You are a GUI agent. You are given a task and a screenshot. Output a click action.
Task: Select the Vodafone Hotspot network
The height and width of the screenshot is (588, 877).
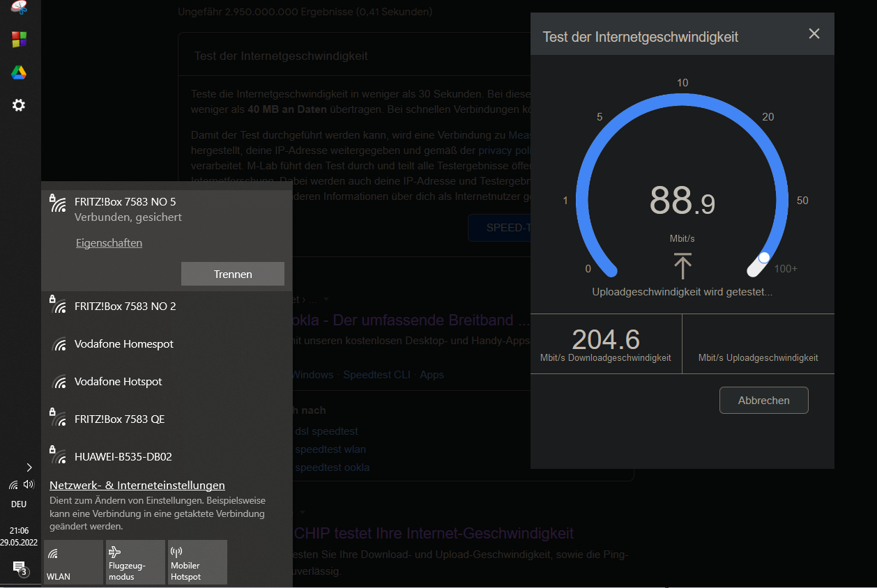point(166,381)
